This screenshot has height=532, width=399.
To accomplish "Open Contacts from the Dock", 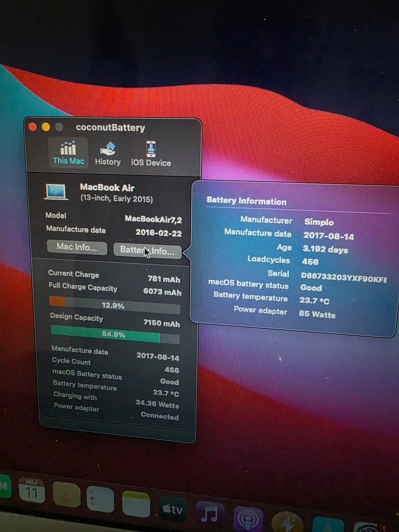I will (66, 495).
